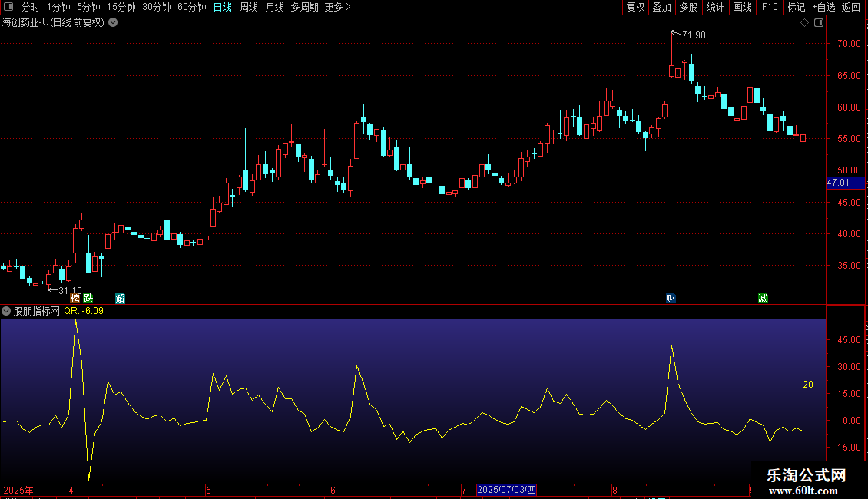Toggle the side panel icon at chart top-right
This screenshot has width=868, height=499.
click(819, 23)
